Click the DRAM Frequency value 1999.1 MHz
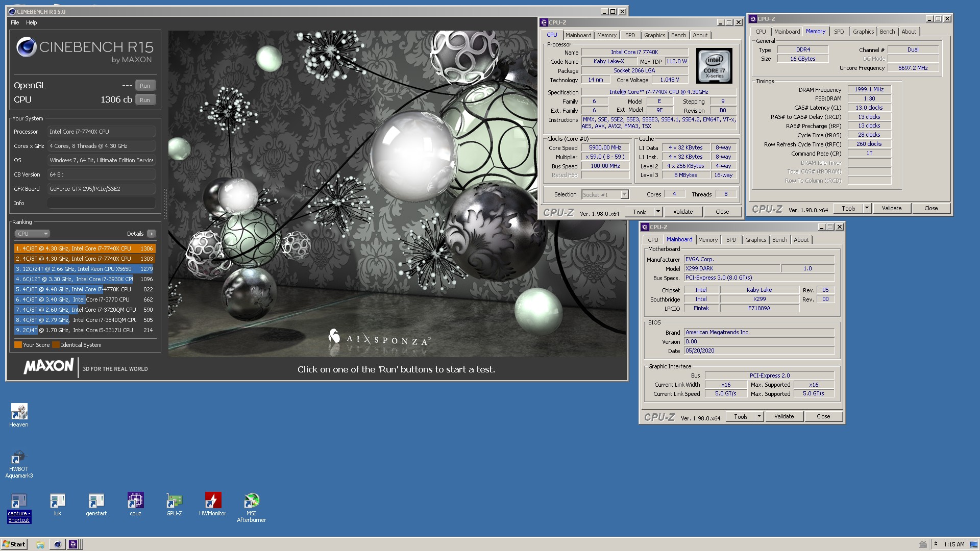Viewport: 980px width, 551px height. (x=869, y=89)
